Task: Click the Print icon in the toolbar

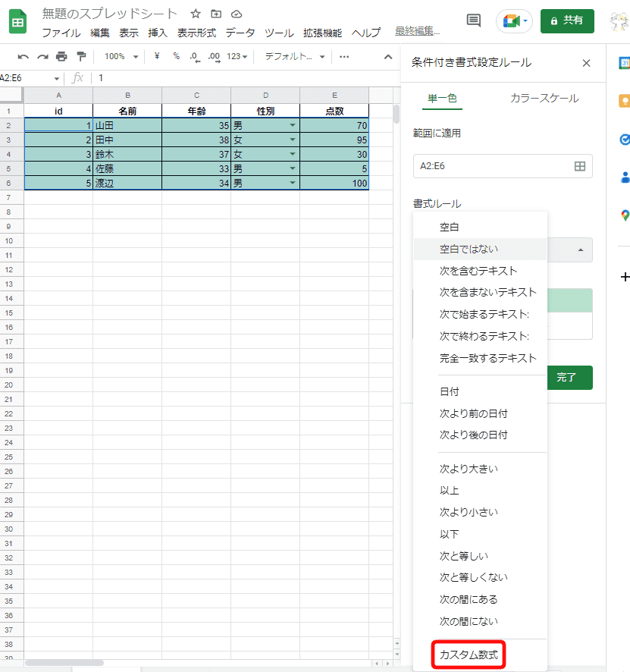Action: point(61,57)
